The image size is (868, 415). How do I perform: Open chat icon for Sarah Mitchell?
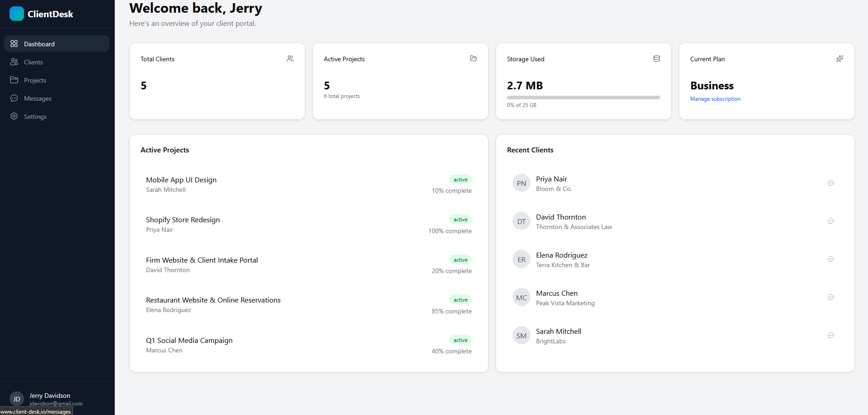pyautogui.click(x=830, y=336)
